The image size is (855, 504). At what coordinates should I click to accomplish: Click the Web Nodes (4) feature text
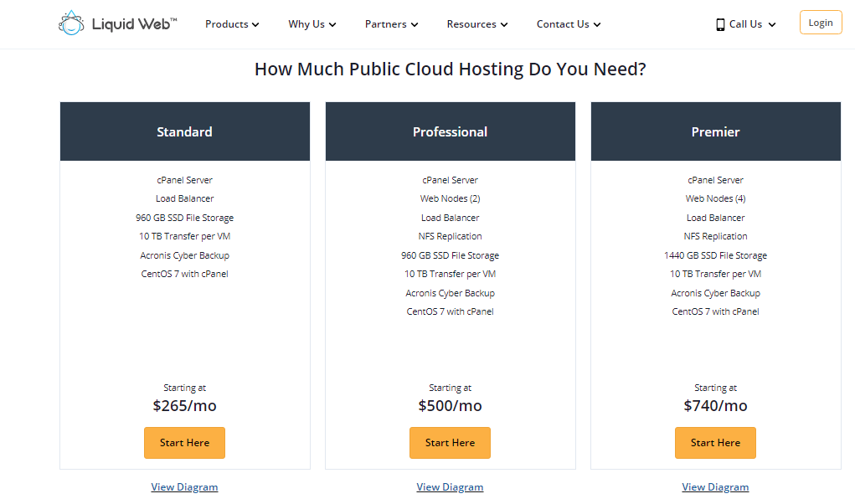tap(715, 198)
